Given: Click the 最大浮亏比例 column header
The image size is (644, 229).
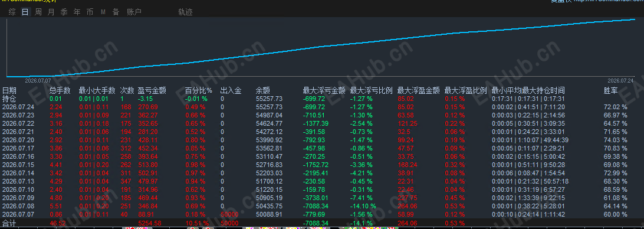Looking at the screenshot, I should pyautogui.click(x=372, y=90).
